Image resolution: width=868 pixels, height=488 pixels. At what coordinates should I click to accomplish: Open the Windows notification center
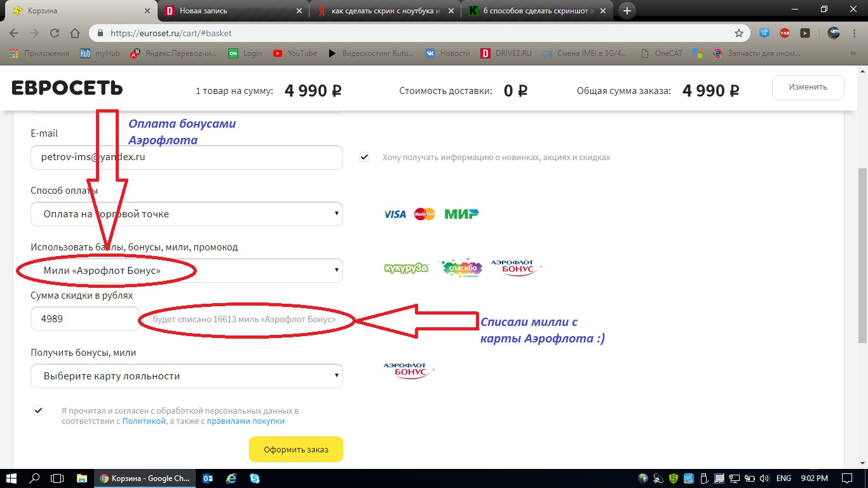click(x=847, y=478)
